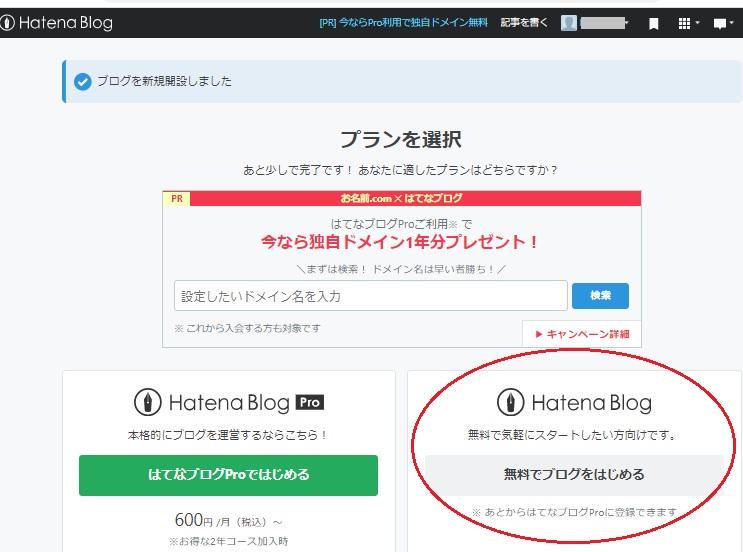Open the PR link about free Pro domain
This screenshot has height=552, width=743.
(x=403, y=23)
